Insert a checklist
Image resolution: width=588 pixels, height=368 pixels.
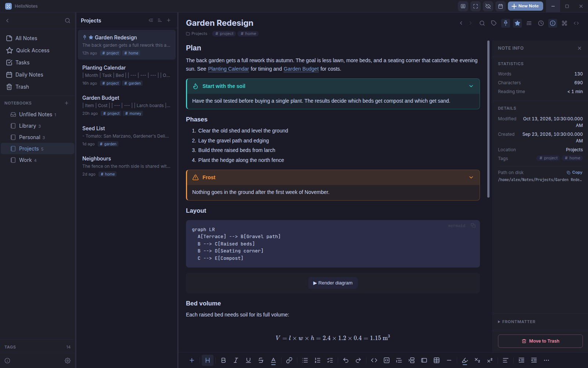(x=330, y=360)
